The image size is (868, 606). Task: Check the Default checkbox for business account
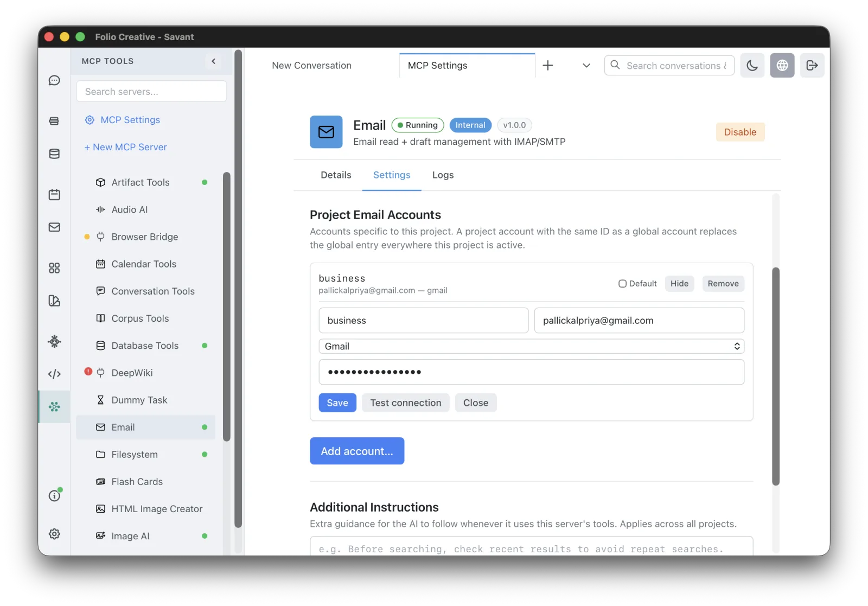click(622, 284)
